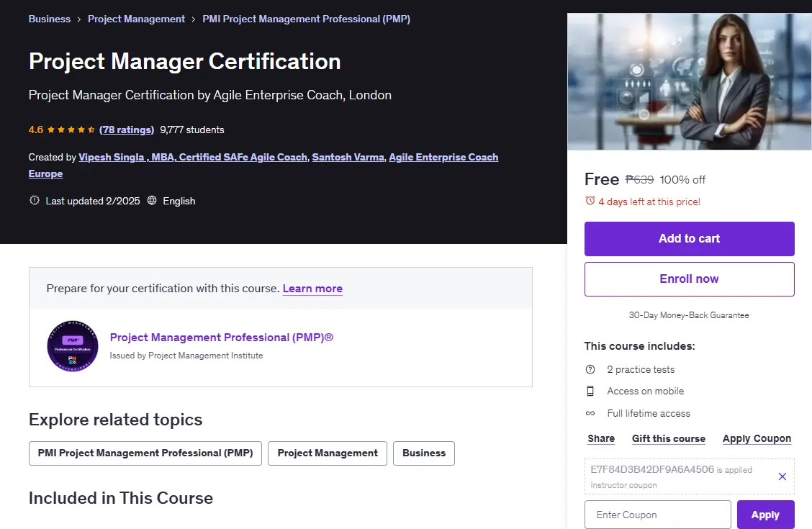812x529 pixels.
Task: Click the alarm clock icon beside days left
Action: click(x=590, y=201)
